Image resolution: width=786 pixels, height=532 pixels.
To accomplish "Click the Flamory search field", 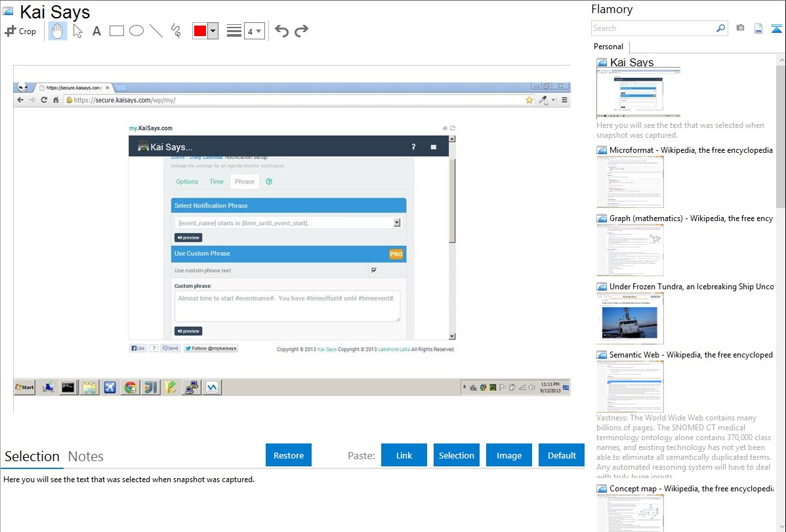I will [x=653, y=28].
